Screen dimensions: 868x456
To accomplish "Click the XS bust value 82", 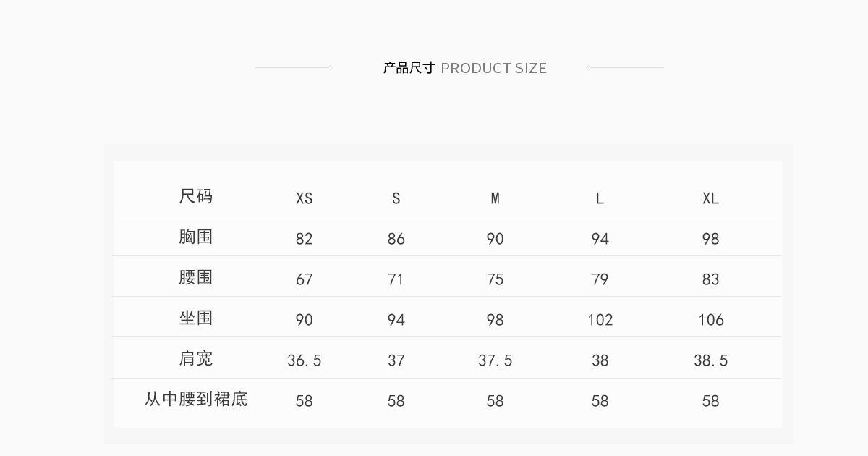I will pos(305,239).
